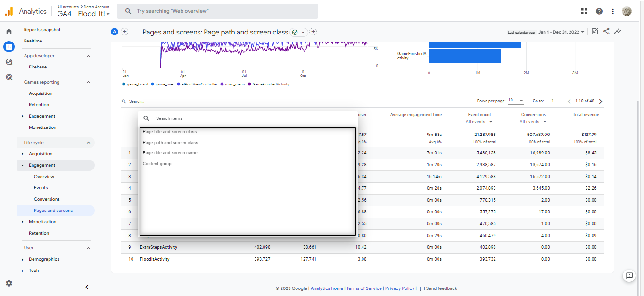Collapse the User section
Image resolution: width=644 pixels, height=296 pixels.
pyautogui.click(x=88, y=248)
